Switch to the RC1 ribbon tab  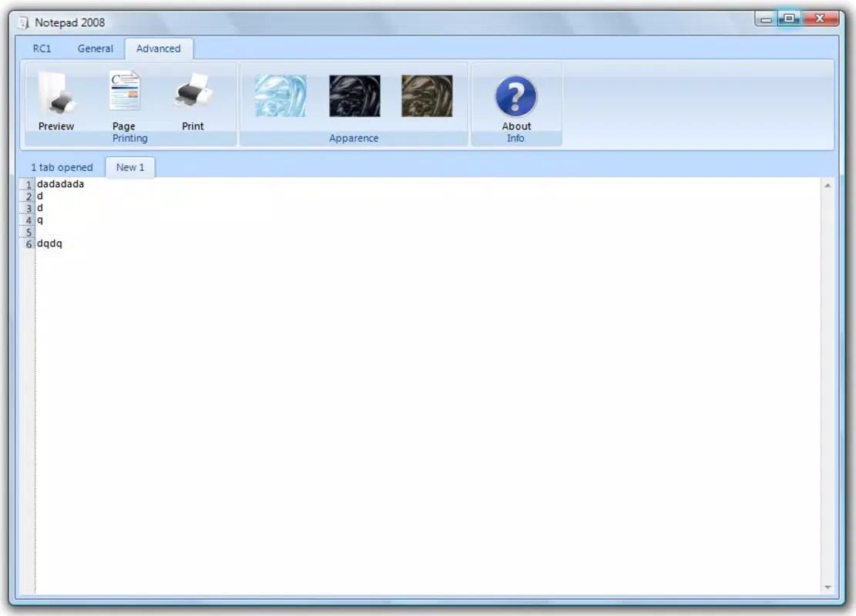(x=42, y=49)
